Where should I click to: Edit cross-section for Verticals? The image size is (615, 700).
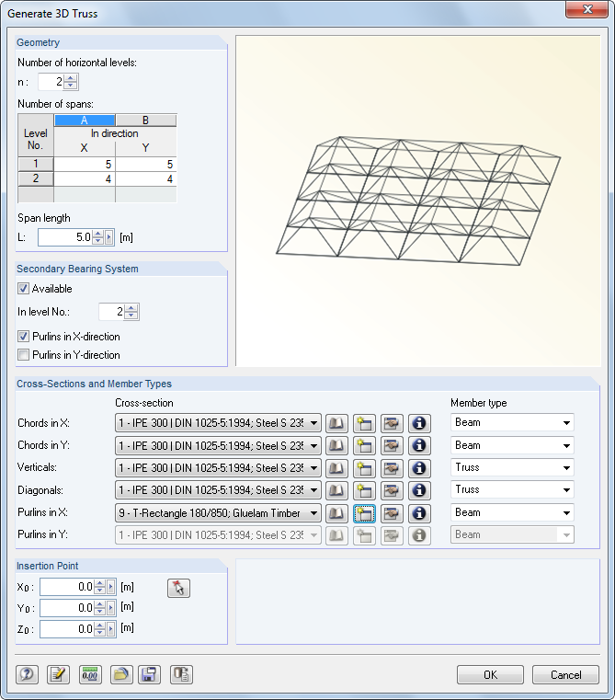point(392,468)
